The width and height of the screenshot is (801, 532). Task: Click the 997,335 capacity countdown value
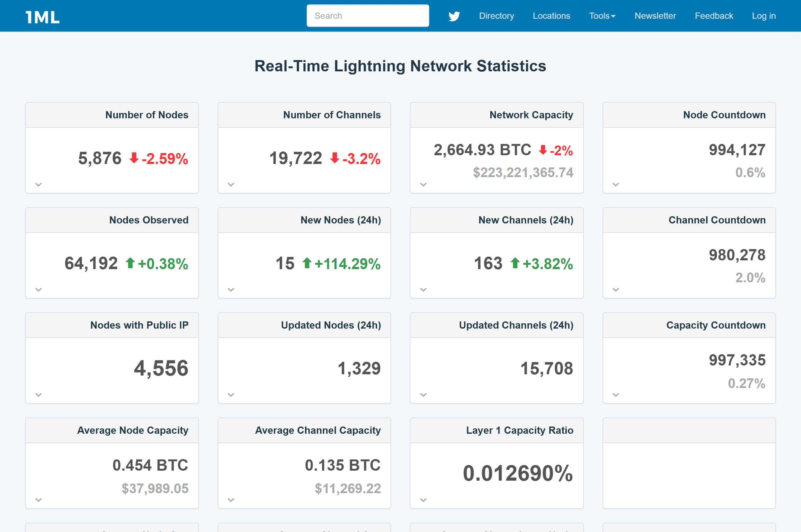(x=737, y=360)
